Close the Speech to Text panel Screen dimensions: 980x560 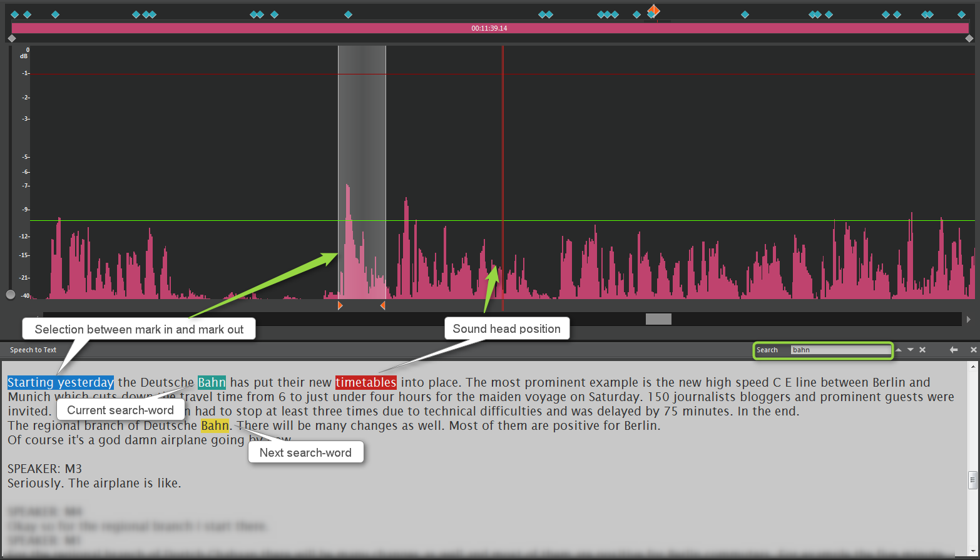point(973,350)
